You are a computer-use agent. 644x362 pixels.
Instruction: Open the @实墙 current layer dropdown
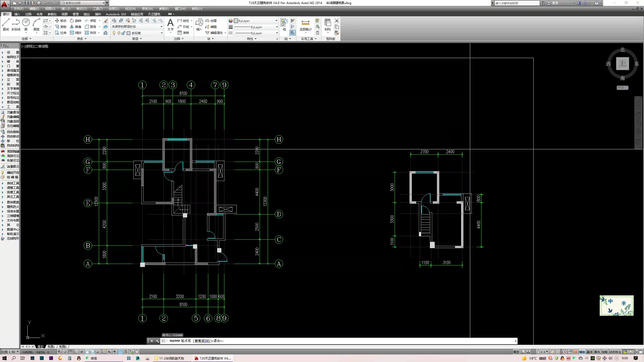pos(137,33)
